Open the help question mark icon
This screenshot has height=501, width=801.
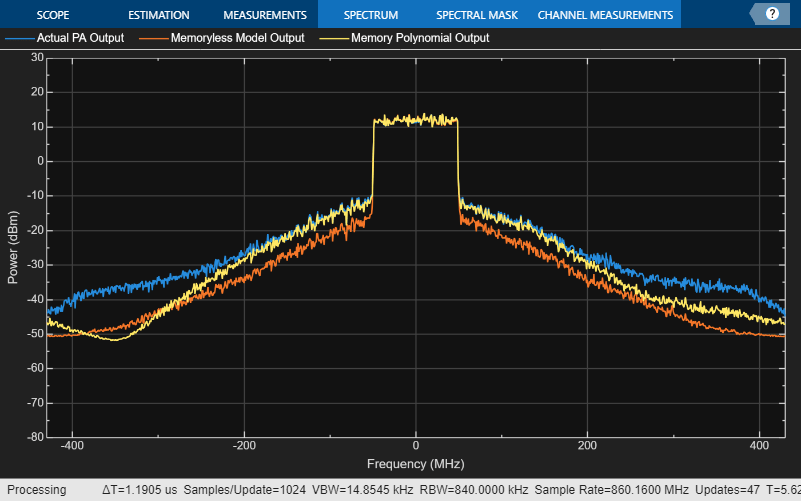[772, 14]
